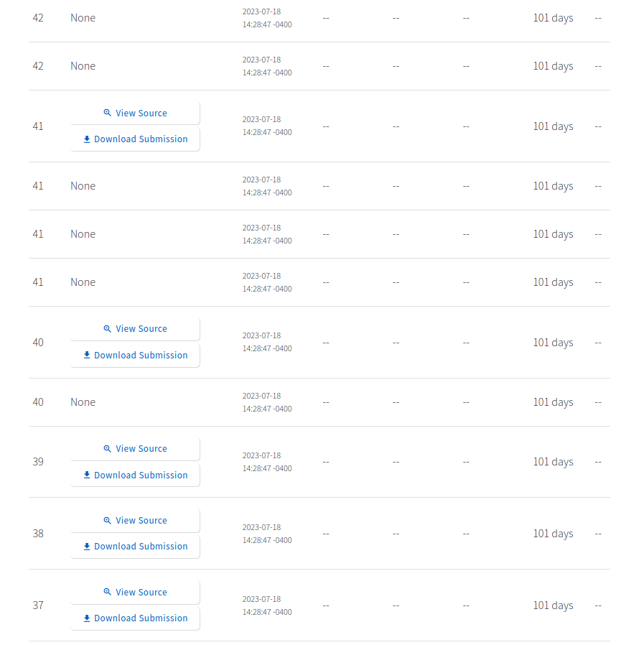The height and width of the screenshot is (645, 644).
Task: Click the None label beside submission 40
Action: [83, 402]
